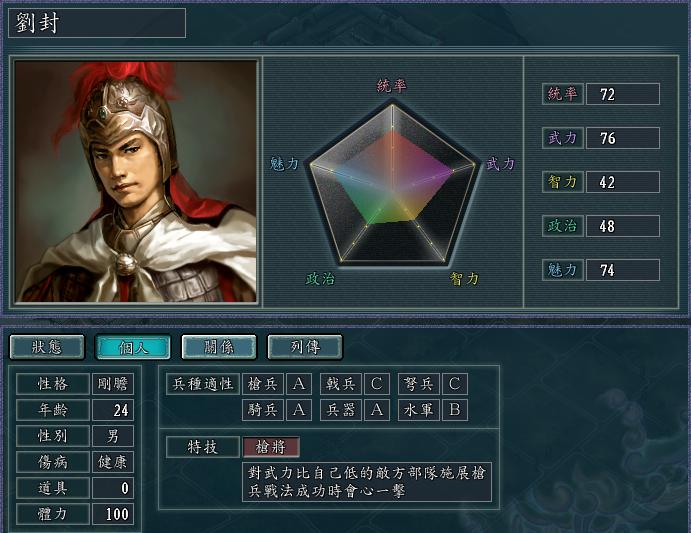Click the 槍將 skill badge

tap(271, 447)
